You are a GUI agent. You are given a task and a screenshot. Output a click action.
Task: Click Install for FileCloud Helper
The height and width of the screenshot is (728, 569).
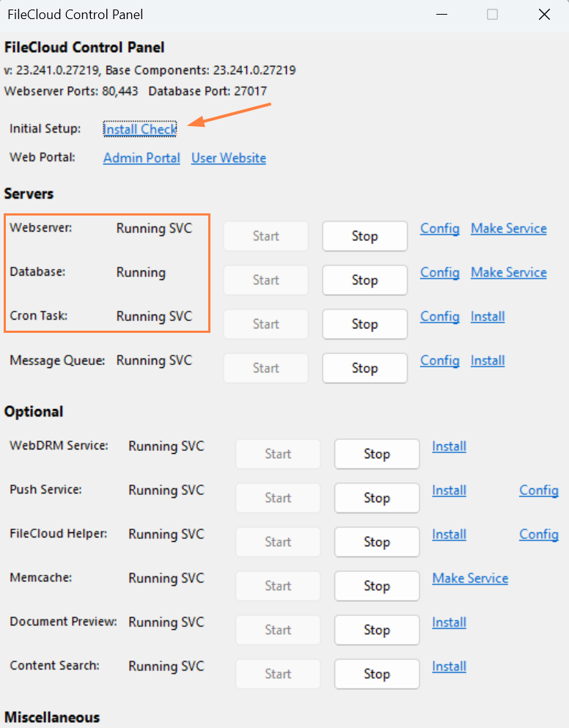449,534
